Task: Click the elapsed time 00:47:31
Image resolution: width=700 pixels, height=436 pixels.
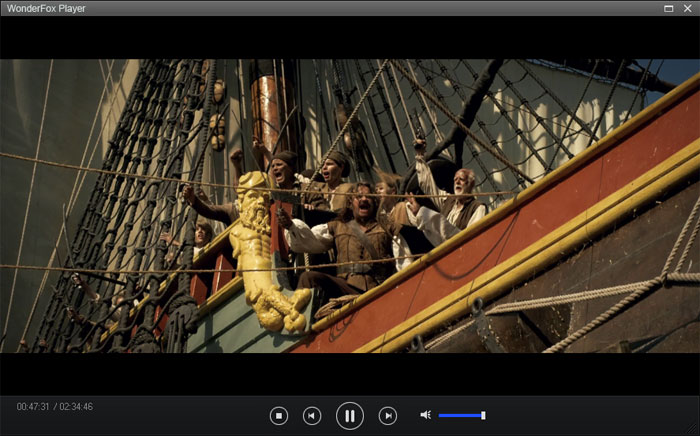Action: click(33, 407)
